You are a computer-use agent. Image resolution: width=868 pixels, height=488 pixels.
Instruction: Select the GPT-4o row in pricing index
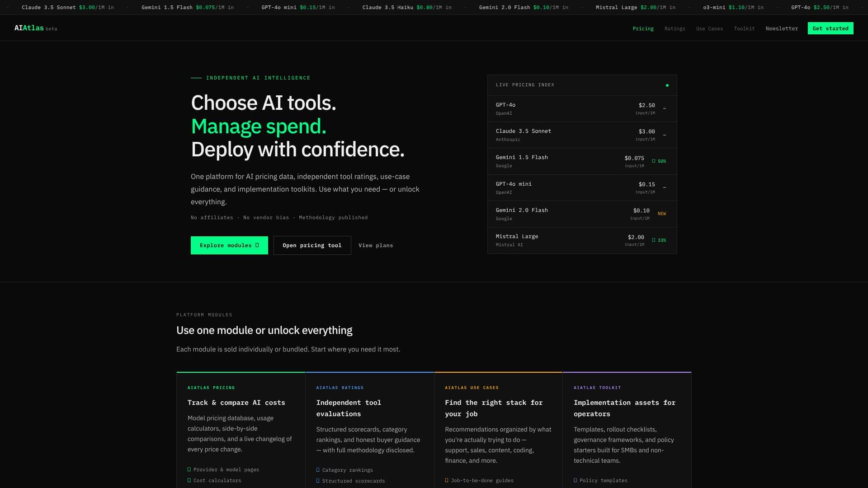tap(582, 109)
